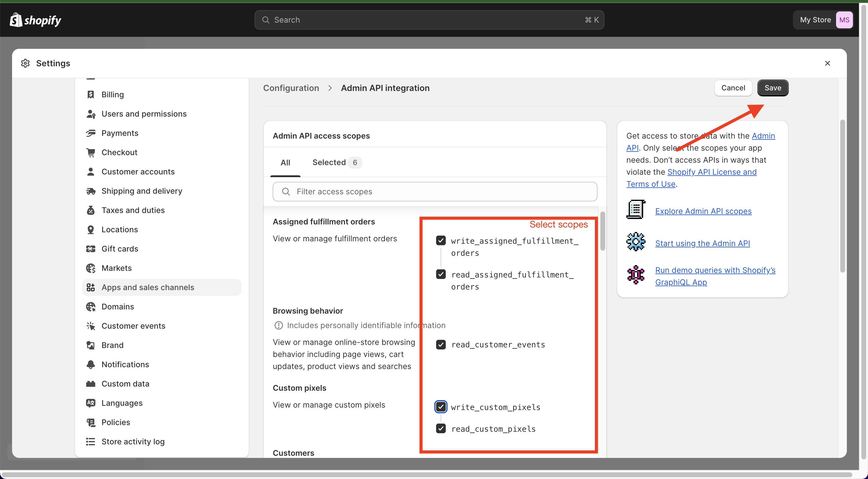Click the Save button
This screenshot has width=868, height=479.
773,88
